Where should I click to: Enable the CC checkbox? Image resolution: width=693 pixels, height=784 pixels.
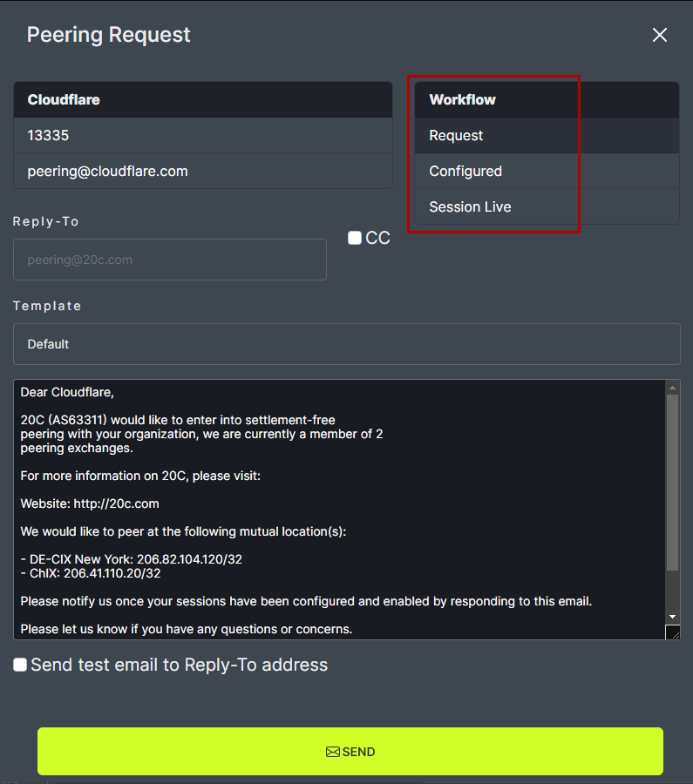[355, 238]
